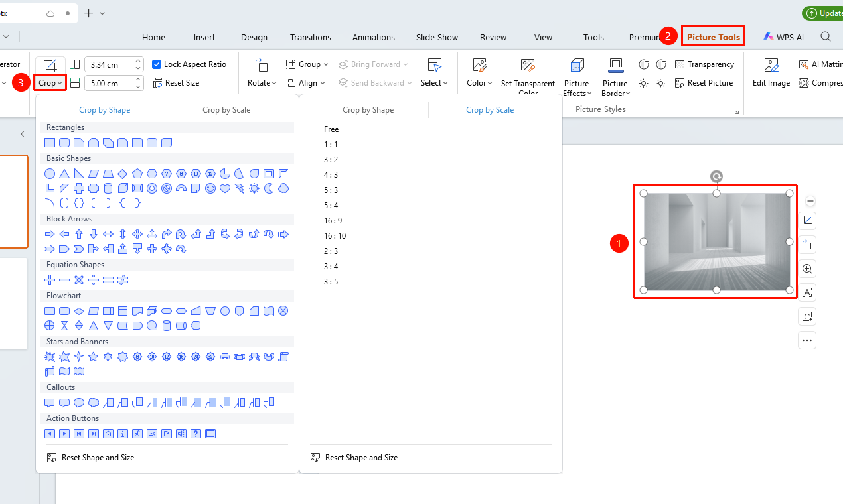
Task: Click the rotate icon in the floating image toolbar
Action: pyautogui.click(x=807, y=245)
